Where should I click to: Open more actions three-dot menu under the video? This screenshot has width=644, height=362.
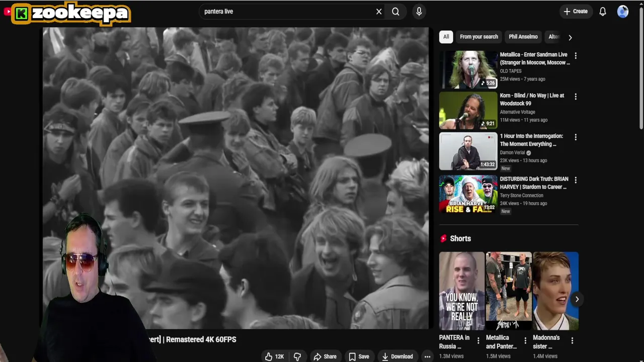427,356
